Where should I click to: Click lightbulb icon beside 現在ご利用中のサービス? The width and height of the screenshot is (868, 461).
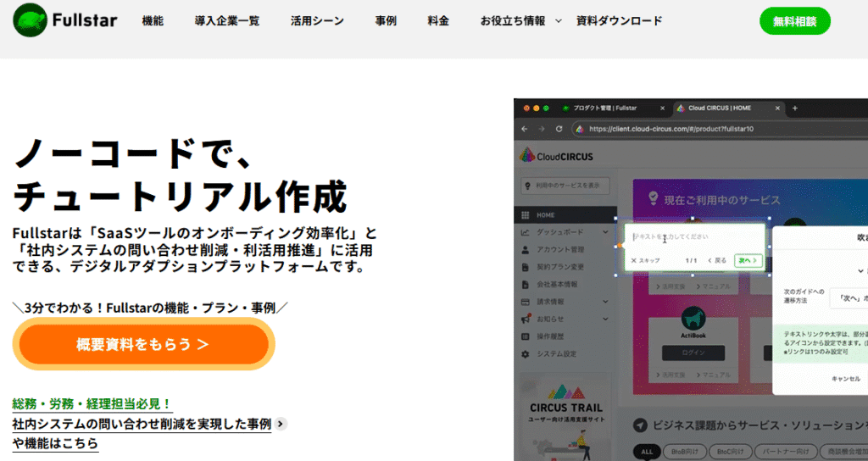tap(654, 197)
